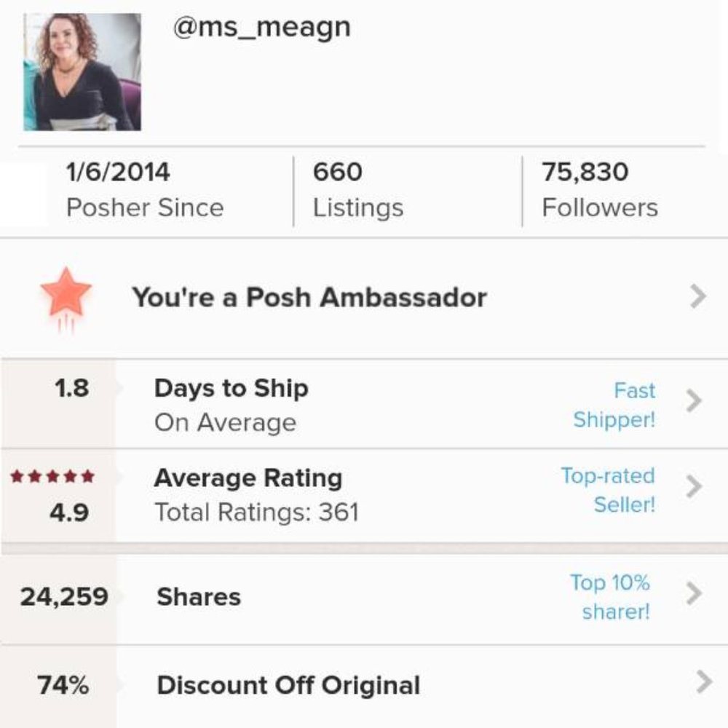View the 75,830 Followers list
The height and width of the screenshot is (728, 728).
click(x=600, y=190)
